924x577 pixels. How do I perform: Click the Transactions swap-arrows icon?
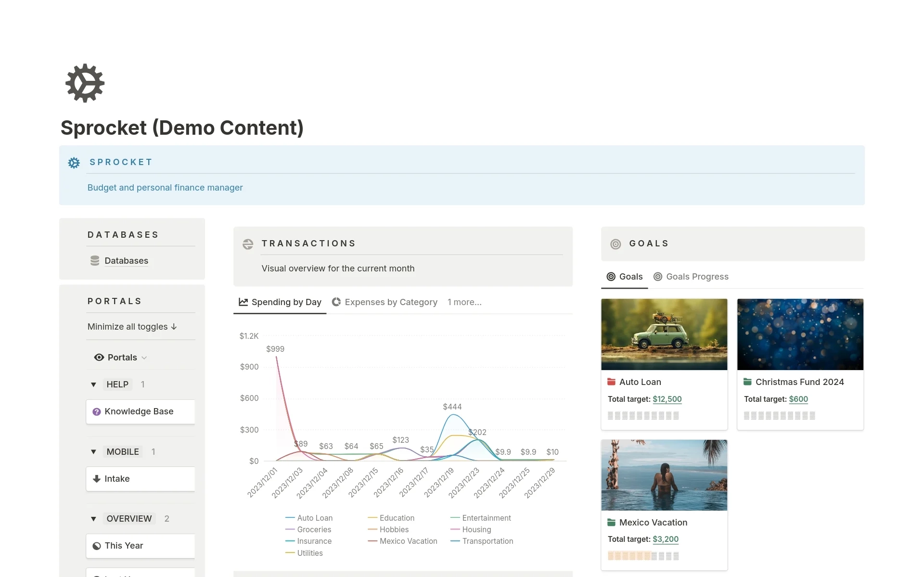[x=248, y=244]
